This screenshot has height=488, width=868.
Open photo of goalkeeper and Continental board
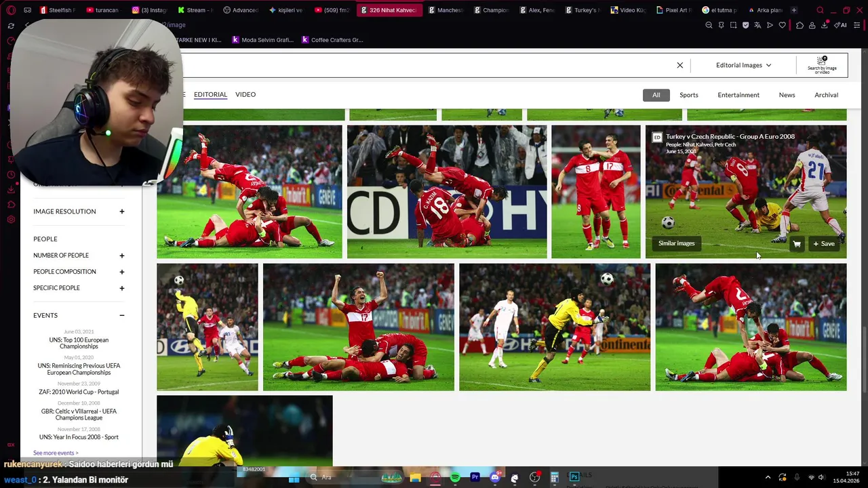point(554,327)
